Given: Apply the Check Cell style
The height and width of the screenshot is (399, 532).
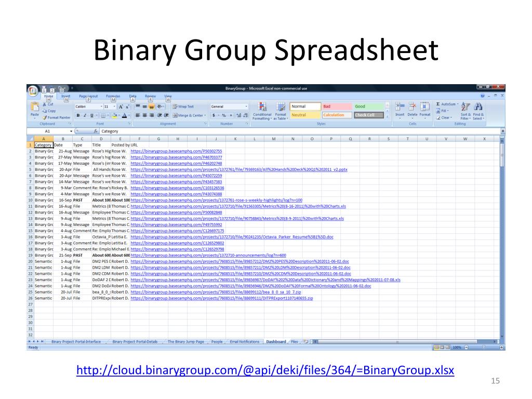Looking at the screenshot, I should (369, 115).
